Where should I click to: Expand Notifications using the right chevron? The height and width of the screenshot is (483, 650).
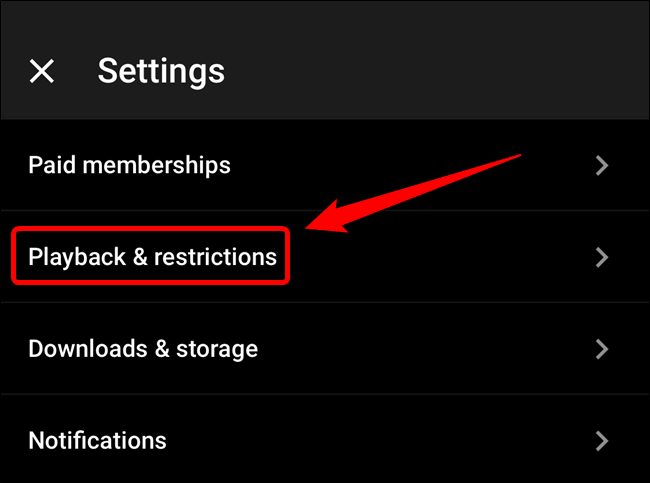point(601,440)
